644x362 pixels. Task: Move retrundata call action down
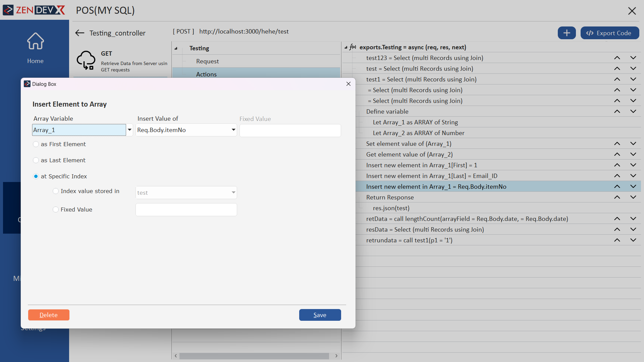pos(633,240)
